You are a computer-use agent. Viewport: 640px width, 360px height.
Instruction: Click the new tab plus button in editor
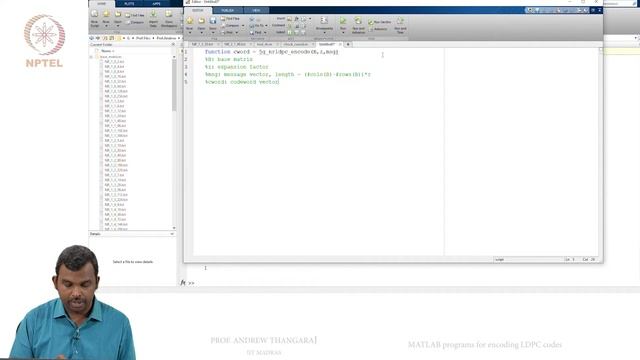coord(348,44)
